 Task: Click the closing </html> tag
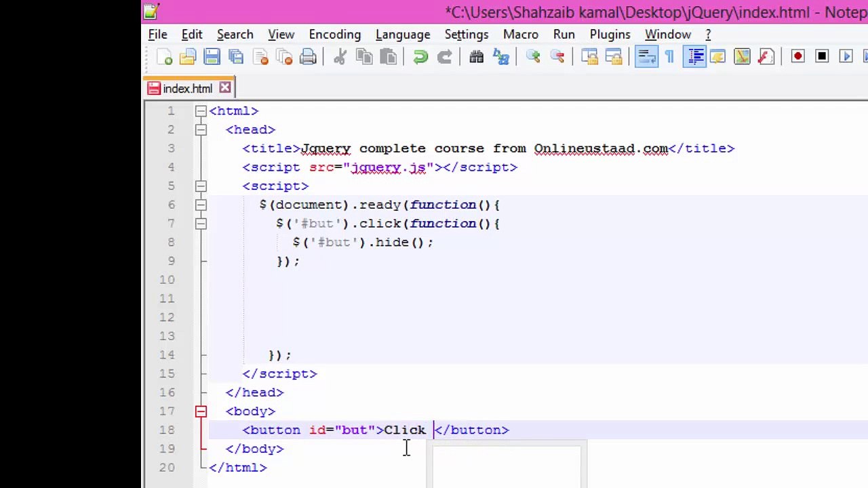238,468
